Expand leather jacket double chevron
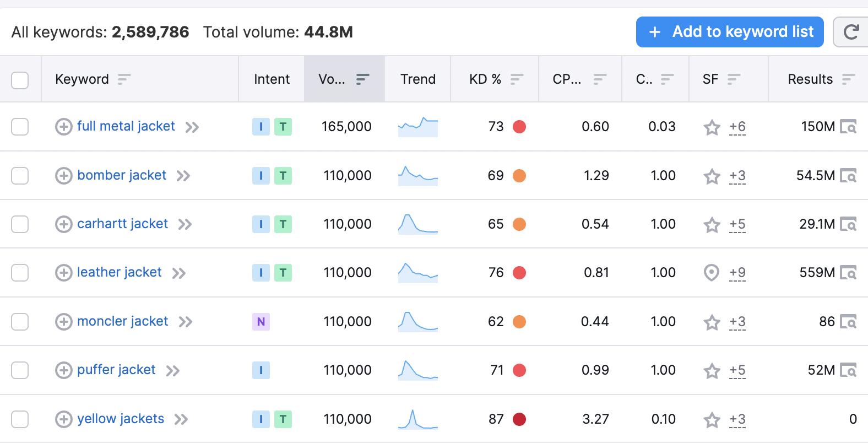The image size is (868, 443). (x=179, y=273)
